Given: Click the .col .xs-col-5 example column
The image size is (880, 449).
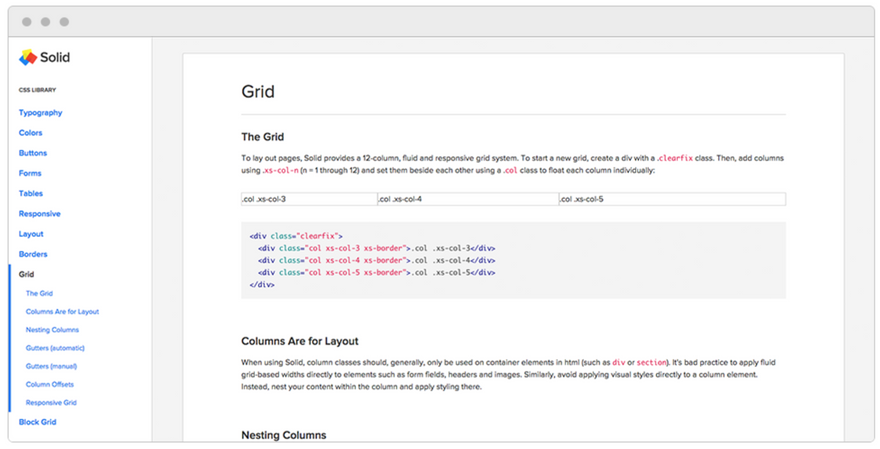Looking at the screenshot, I should point(672,199).
